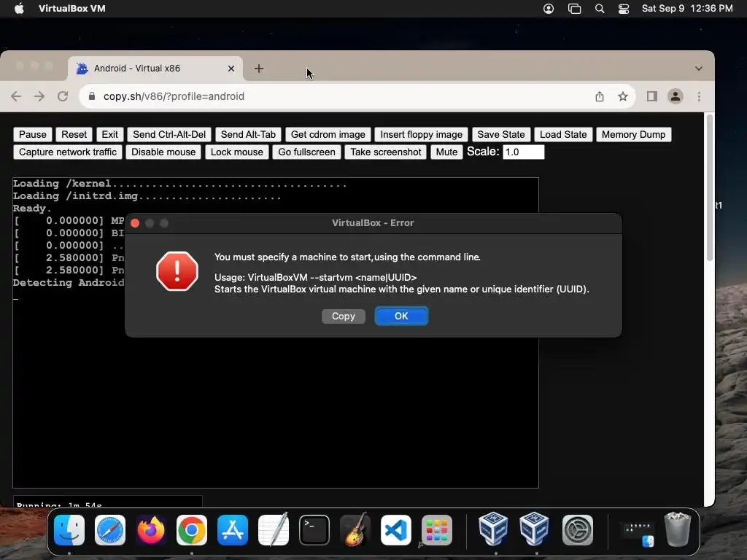Open Chrome three-dot menu

click(699, 97)
